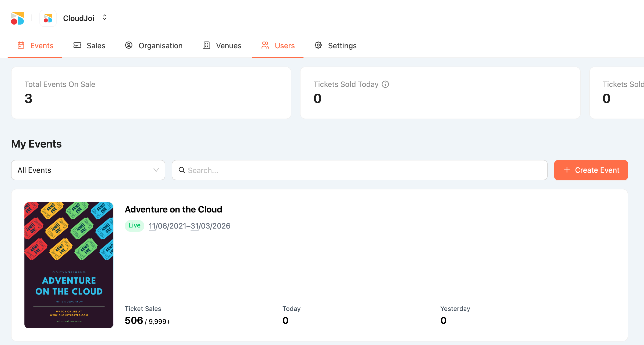The height and width of the screenshot is (345, 644).
Task: Go to the Settings tab
Action: tap(342, 46)
